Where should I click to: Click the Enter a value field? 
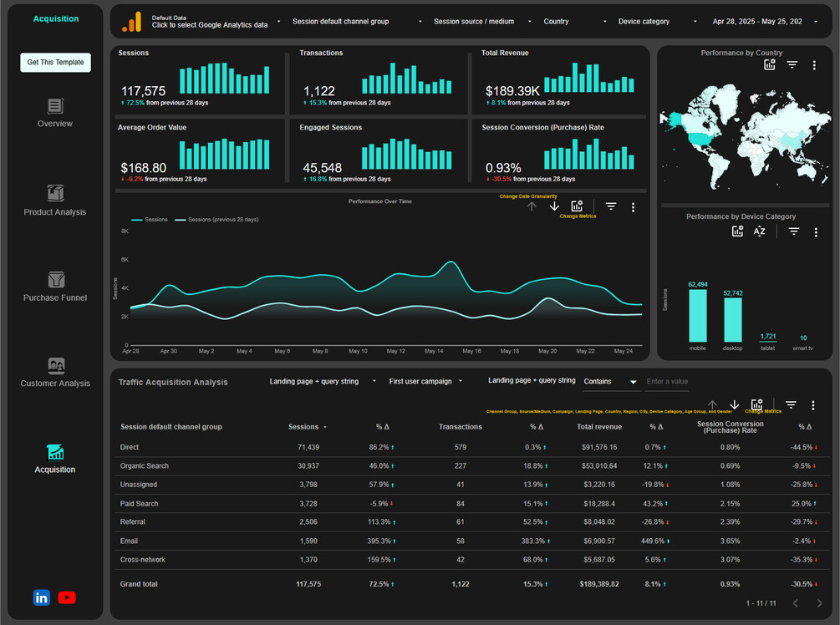coord(667,381)
